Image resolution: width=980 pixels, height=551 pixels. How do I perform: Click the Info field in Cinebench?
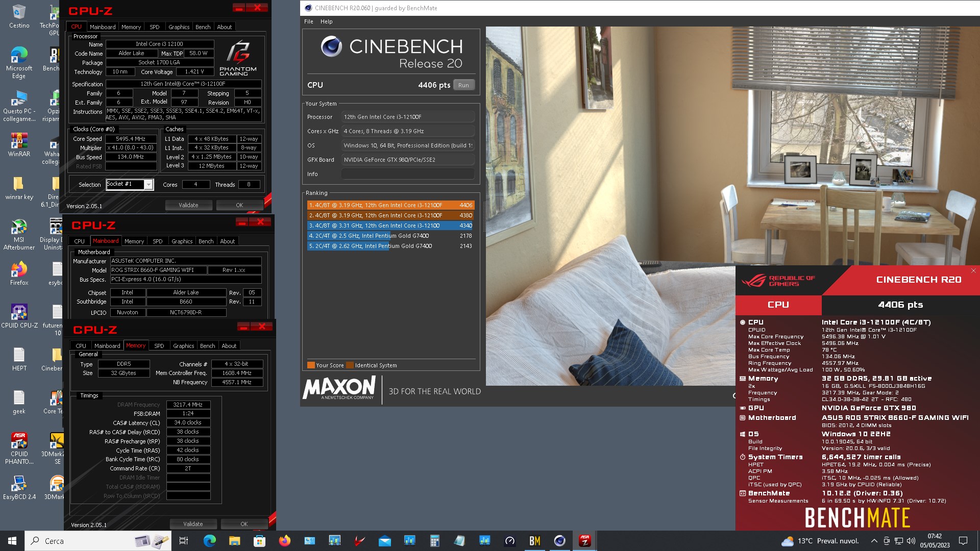pos(408,174)
